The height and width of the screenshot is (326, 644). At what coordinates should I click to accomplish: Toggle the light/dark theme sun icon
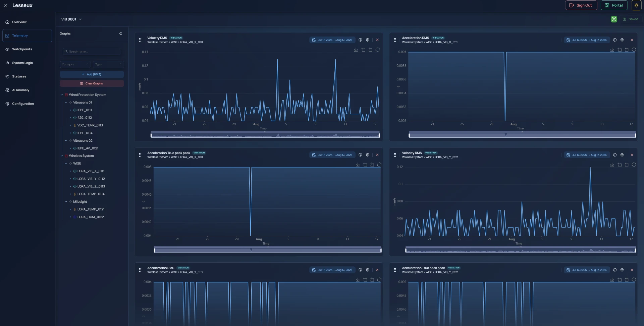point(636,5)
